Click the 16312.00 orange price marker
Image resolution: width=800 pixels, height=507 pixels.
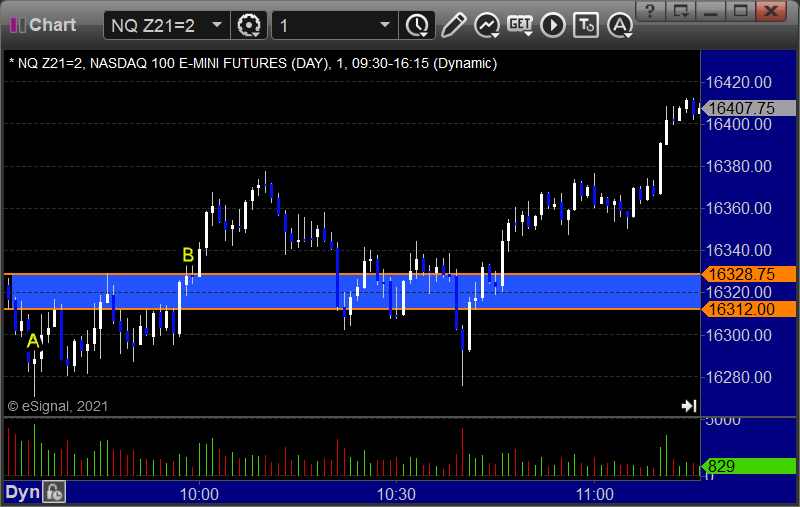click(748, 309)
